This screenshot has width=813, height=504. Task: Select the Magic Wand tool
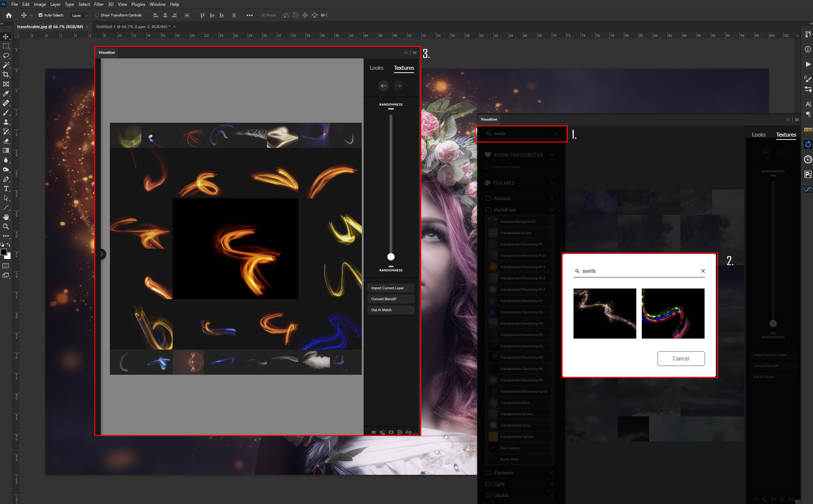6,65
